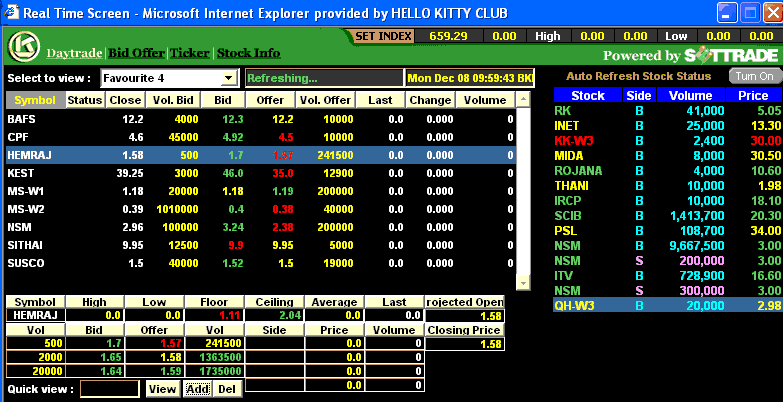Click the Quick view symbol input box
Screen dimensions: 783x402
110,389
